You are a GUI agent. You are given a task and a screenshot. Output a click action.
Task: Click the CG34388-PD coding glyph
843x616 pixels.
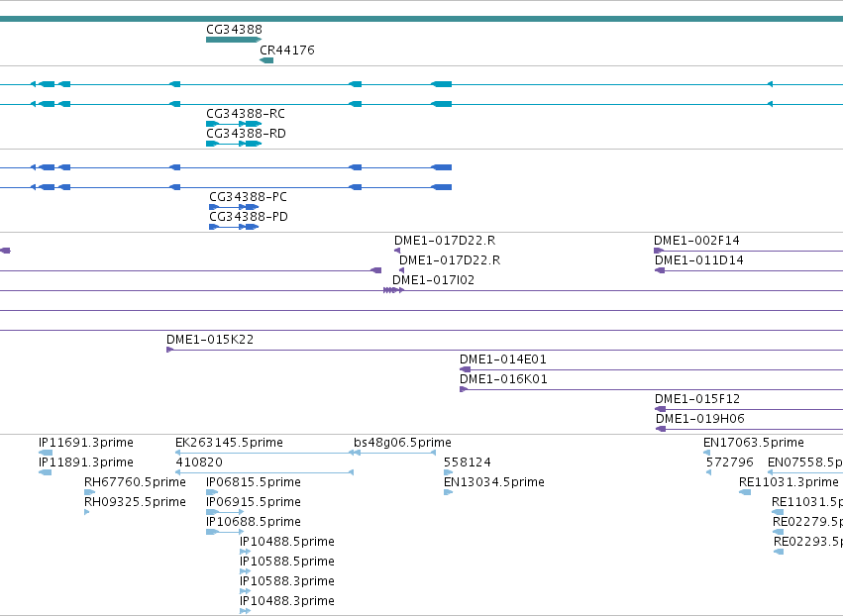click(x=234, y=227)
